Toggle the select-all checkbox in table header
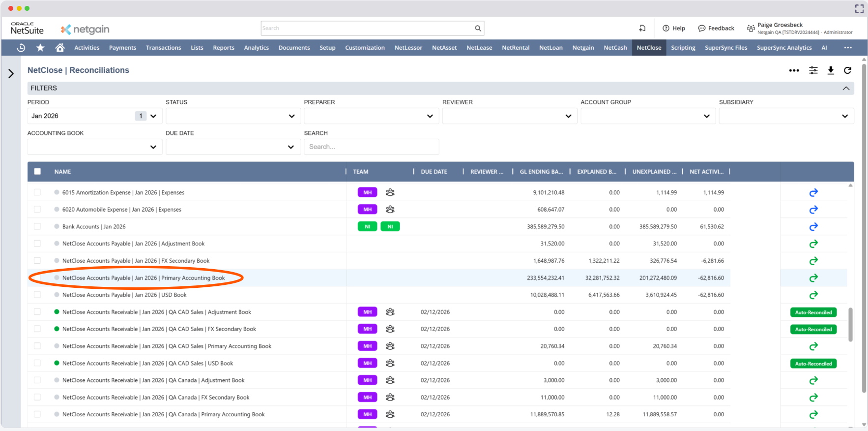The height and width of the screenshot is (431, 868). [x=37, y=172]
